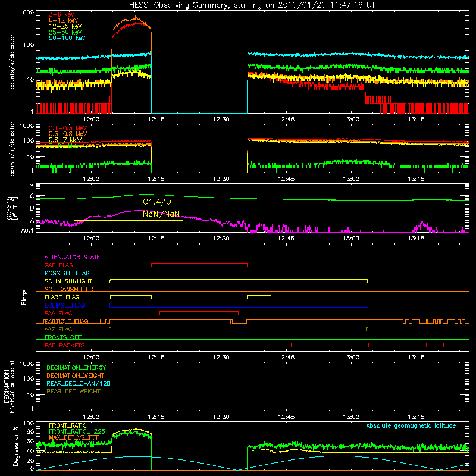This screenshot has height=476, width=476.
Task: Click the 12:30 tick label under the Flags panel
Action: pos(221,358)
